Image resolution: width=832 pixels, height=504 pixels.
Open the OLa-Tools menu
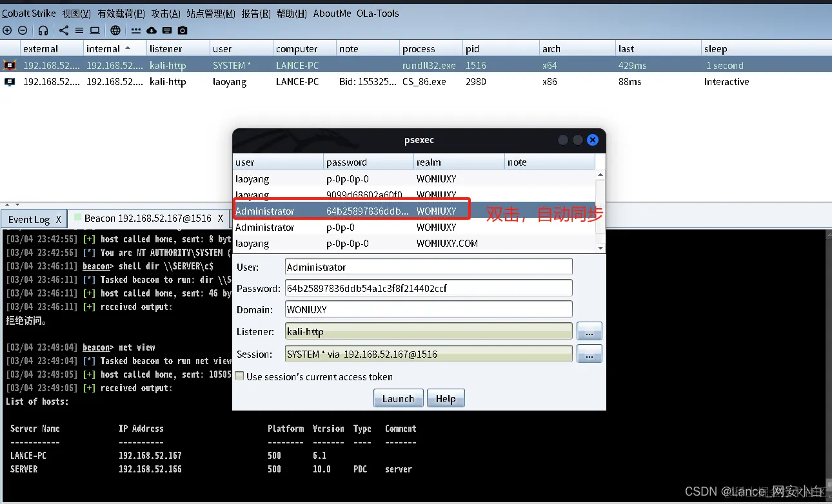378,13
